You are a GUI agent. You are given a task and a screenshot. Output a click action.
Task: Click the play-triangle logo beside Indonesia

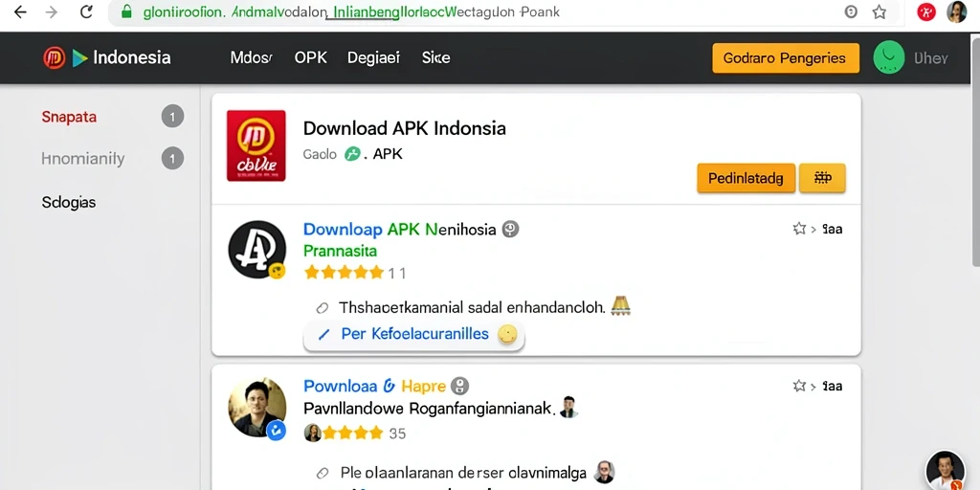click(x=79, y=58)
